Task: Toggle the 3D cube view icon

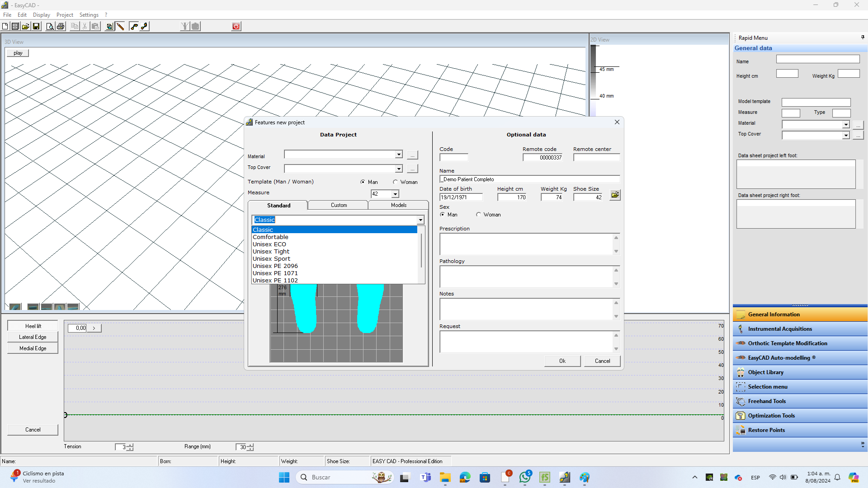Action: [x=109, y=26]
